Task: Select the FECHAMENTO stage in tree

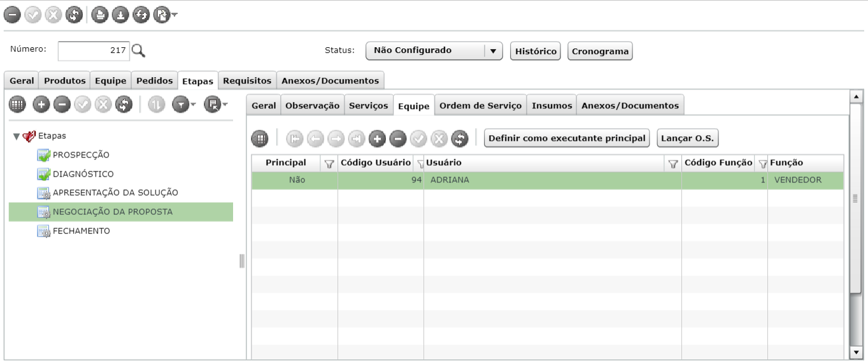Action: tap(82, 231)
